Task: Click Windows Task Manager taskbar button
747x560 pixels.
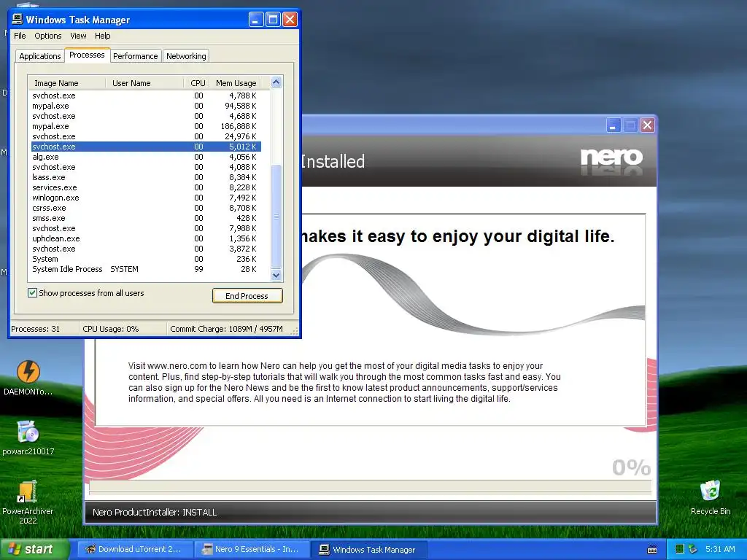Action: (x=368, y=549)
